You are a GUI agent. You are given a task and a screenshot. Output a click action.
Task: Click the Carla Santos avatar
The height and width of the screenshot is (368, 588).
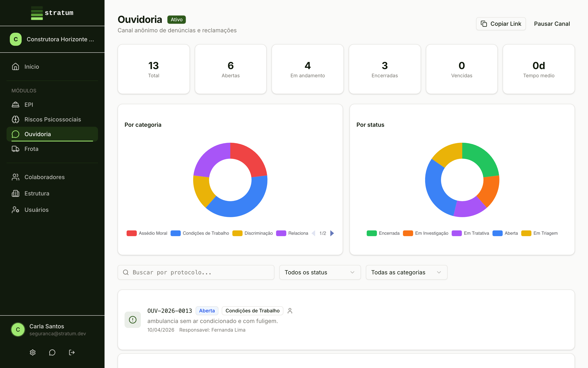tap(18, 330)
